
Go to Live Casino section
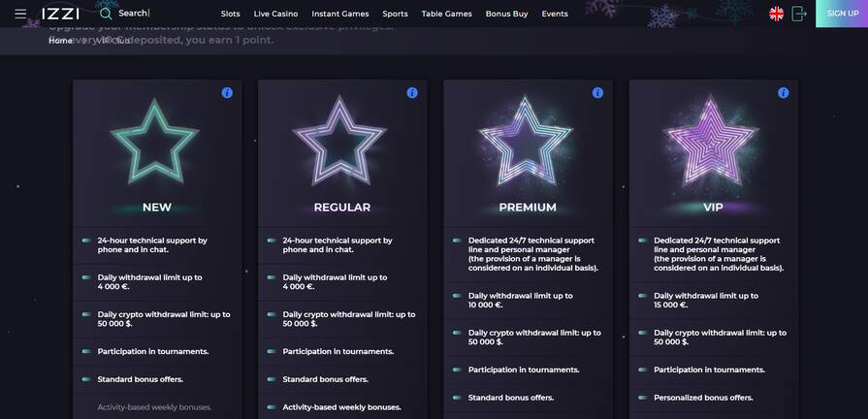tap(275, 14)
